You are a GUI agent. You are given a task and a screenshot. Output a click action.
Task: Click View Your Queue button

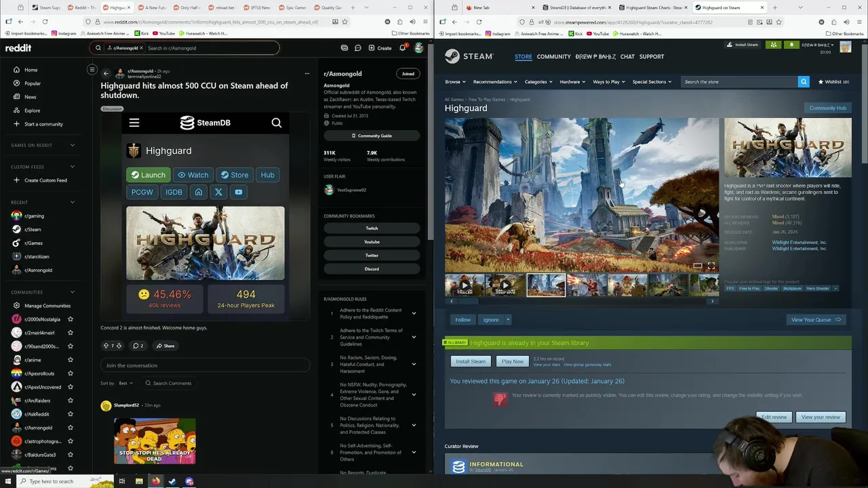816,319
